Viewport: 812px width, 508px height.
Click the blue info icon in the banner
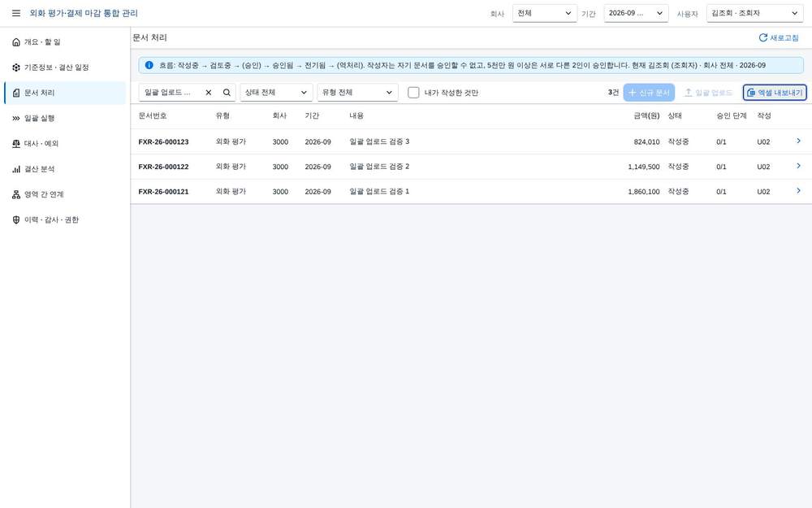(149, 65)
